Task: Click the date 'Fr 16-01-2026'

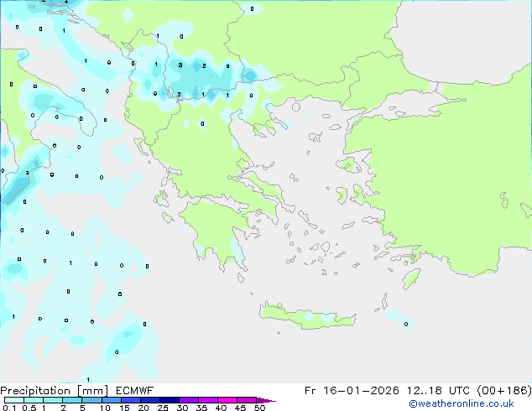Action: (352, 391)
